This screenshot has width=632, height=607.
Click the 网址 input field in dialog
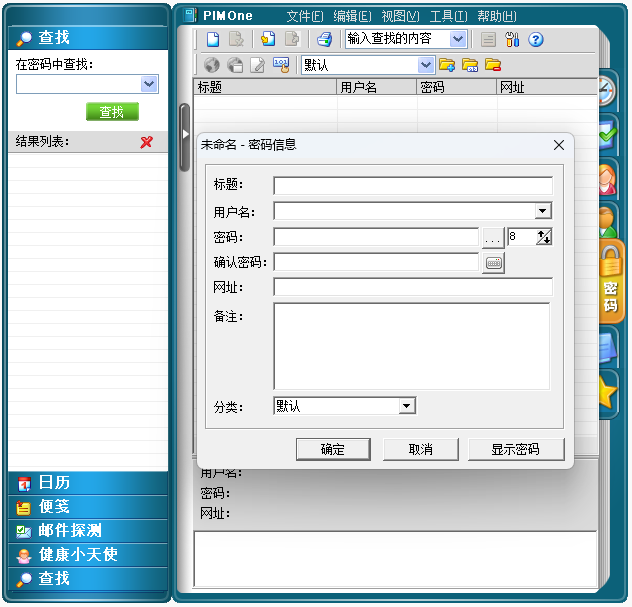(x=413, y=287)
